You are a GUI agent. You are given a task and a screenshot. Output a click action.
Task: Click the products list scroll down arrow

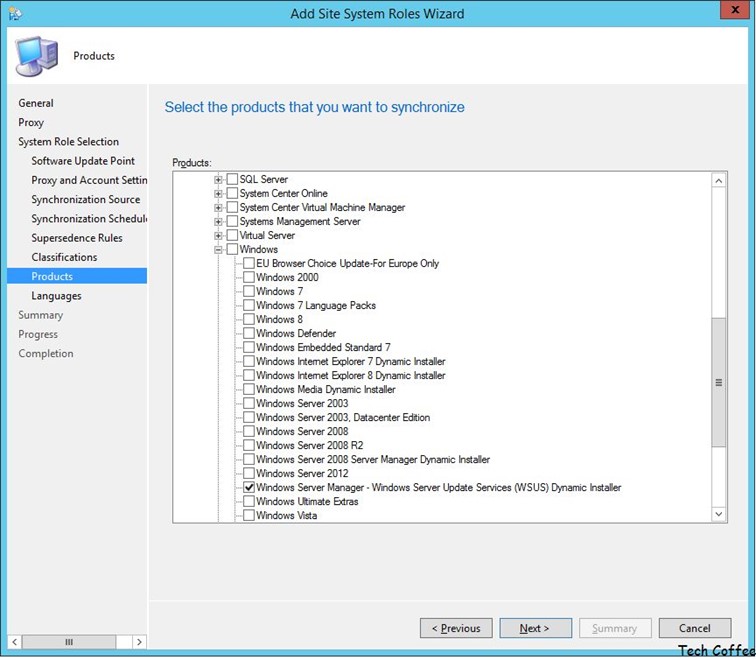point(718,514)
